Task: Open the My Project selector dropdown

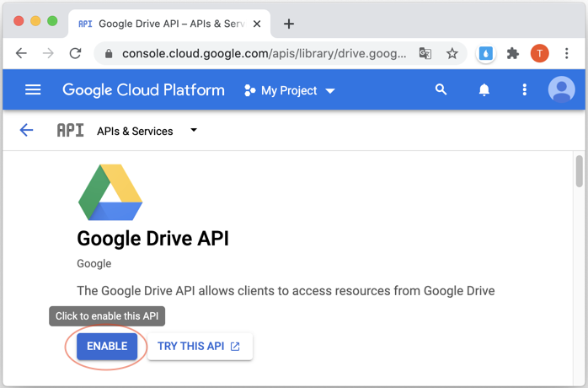Action: click(289, 90)
